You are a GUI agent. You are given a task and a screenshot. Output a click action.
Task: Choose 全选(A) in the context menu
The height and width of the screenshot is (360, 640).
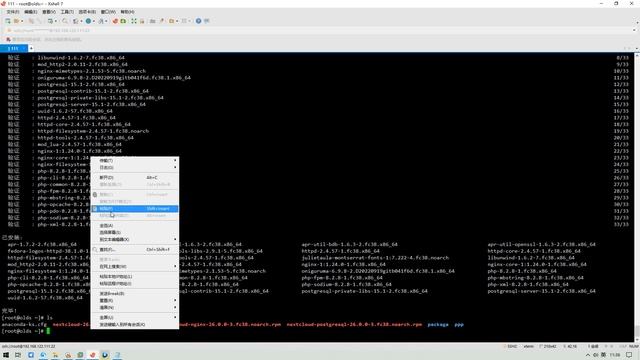pos(134,226)
